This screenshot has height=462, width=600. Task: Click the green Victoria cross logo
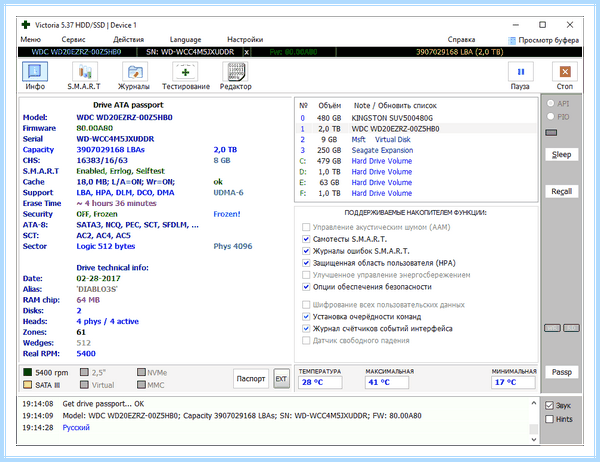pyautogui.click(x=26, y=25)
